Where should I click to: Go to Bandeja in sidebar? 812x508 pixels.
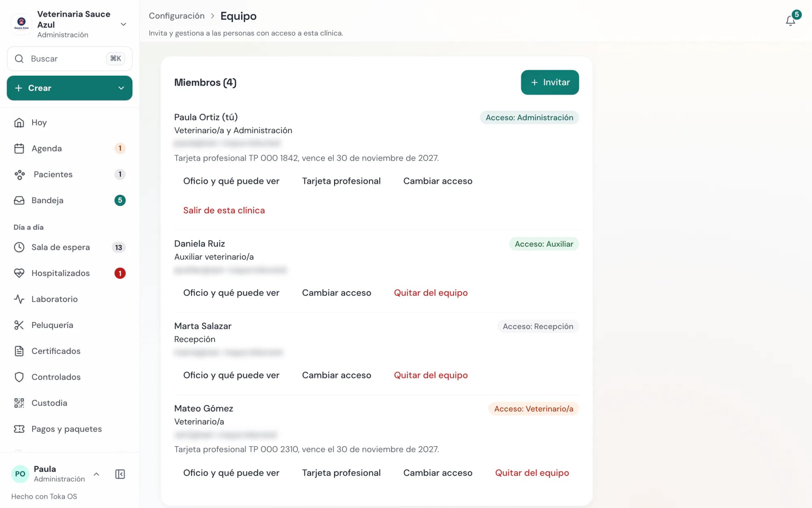(x=69, y=200)
